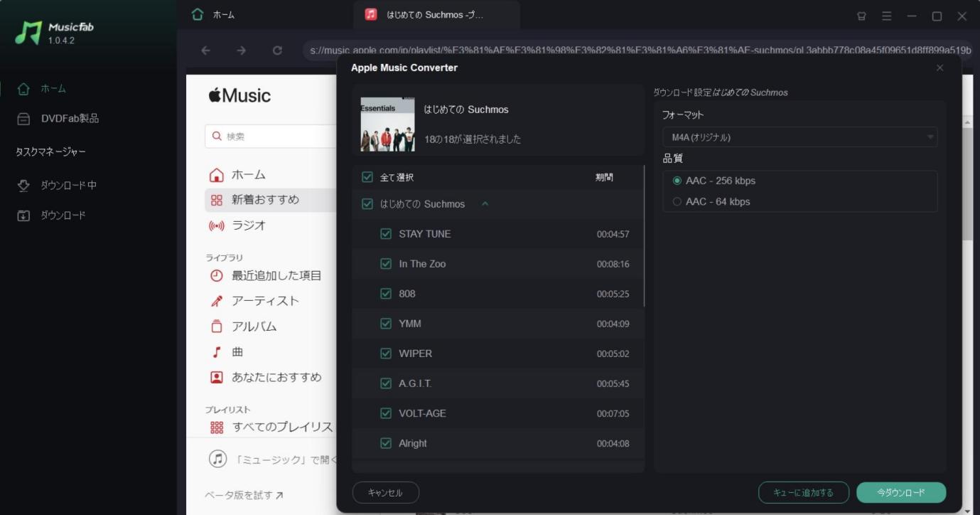Open the フォーマット M4A (オリジナル) dropdown

(x=799, y=137)
